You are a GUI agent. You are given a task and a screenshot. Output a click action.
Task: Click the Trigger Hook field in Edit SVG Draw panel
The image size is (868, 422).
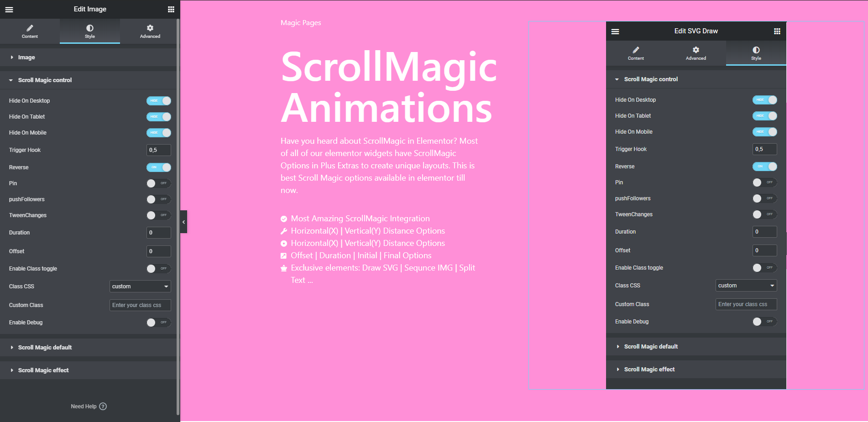coord(765,149)
